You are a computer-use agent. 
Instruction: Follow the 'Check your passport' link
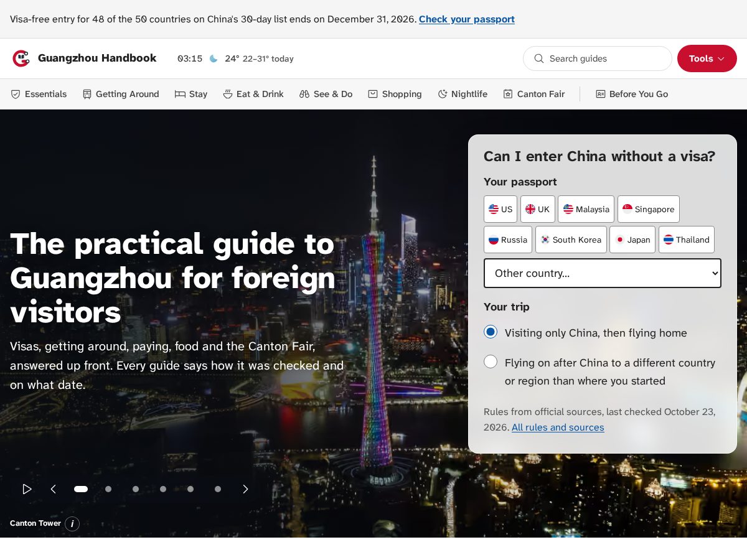click(x=467, y=19)
